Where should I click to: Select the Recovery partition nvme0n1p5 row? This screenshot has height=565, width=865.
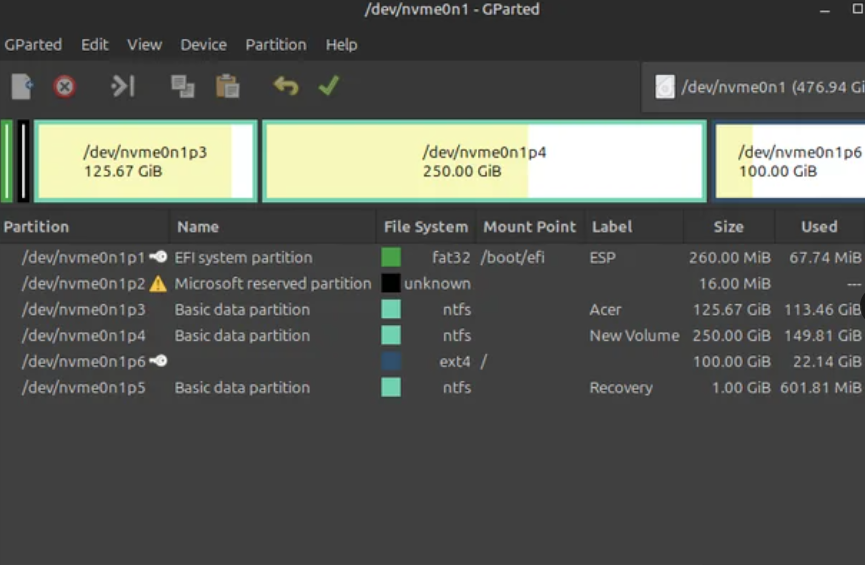84,388
